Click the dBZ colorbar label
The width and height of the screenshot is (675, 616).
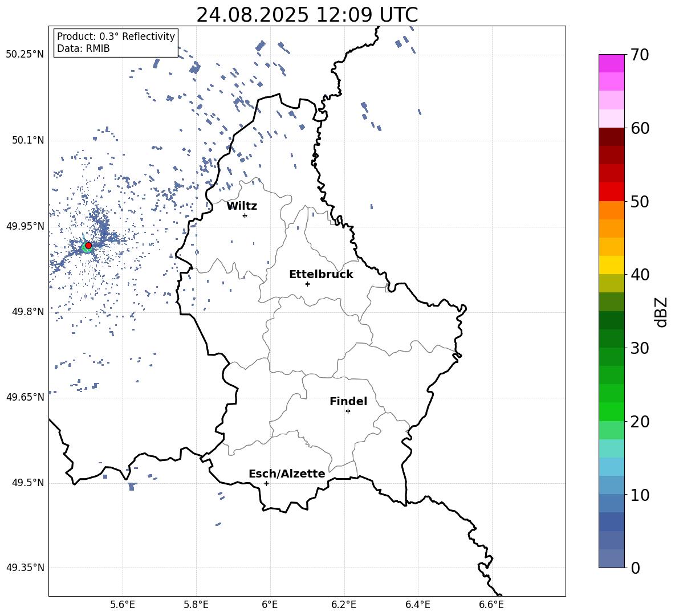[x=662, y=312]
